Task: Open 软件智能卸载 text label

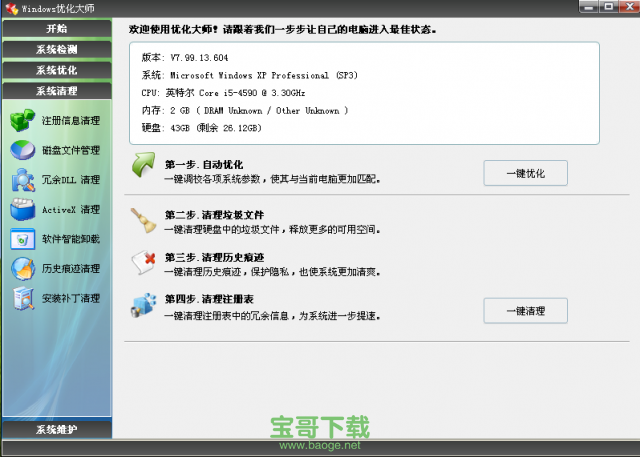Action: [x=71, y=239]
